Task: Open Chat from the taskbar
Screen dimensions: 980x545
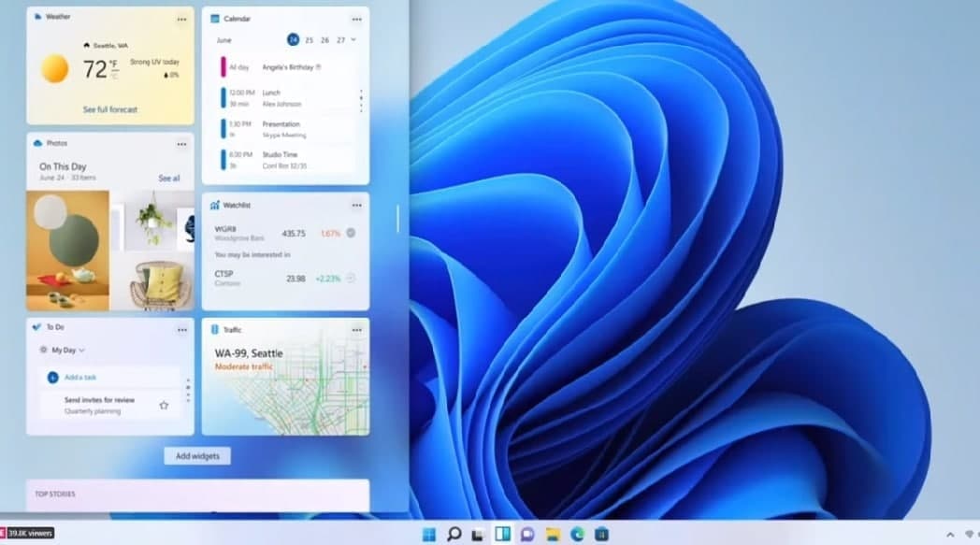Action: point(527,534)
